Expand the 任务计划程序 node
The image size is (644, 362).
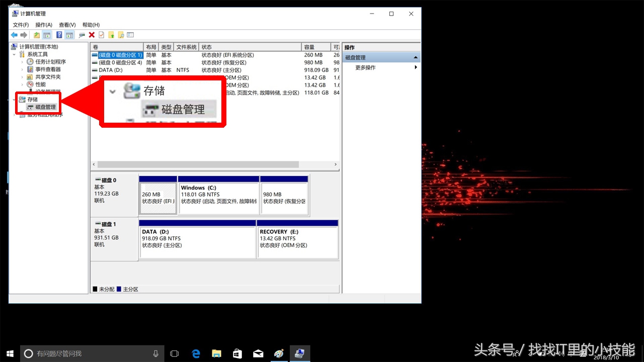tap(22, 62)
